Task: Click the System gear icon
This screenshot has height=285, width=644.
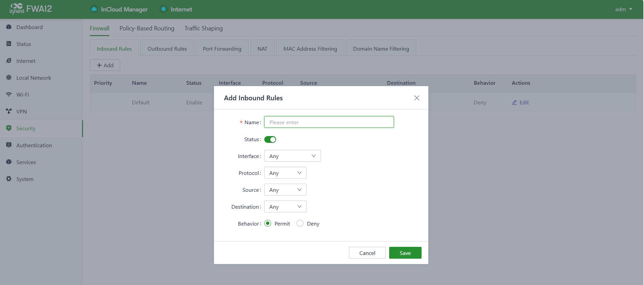Action: [9, 179]
